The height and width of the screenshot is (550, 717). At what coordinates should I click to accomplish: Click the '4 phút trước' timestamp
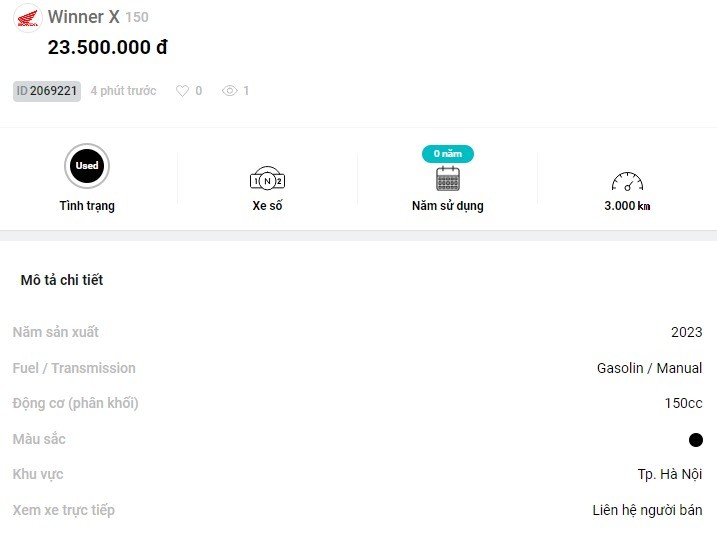point(123,91)
